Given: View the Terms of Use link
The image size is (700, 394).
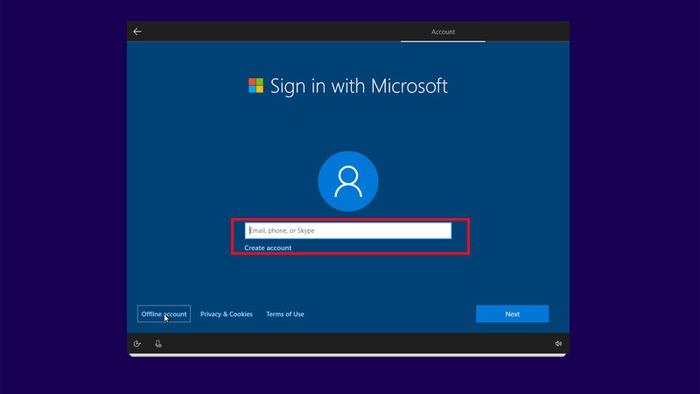Looking at the screenshot, I should [x=285, y=314].
